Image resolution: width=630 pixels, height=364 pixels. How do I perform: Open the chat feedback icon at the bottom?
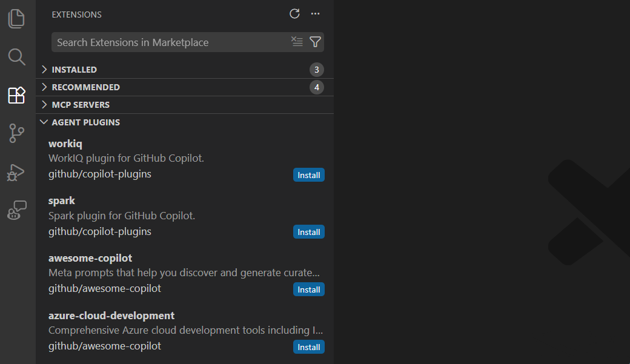point(16,210)
